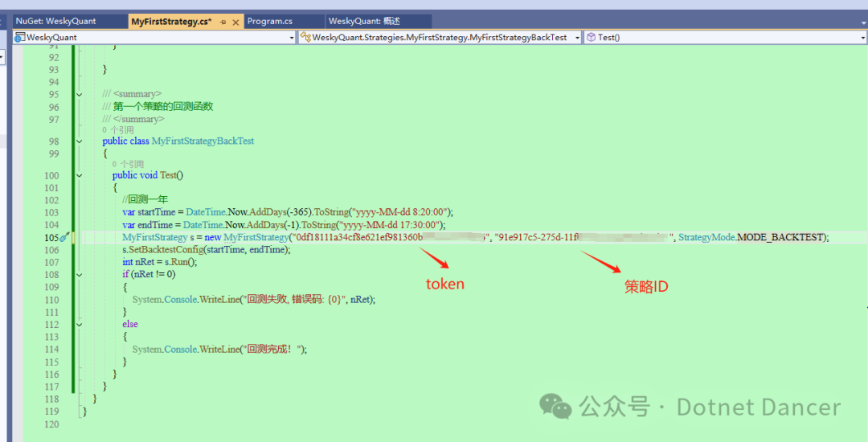Click the screwdriver quick actions icon on line 105
The image size is (868, 442).
pyautogui.click(x=63, y=237)
